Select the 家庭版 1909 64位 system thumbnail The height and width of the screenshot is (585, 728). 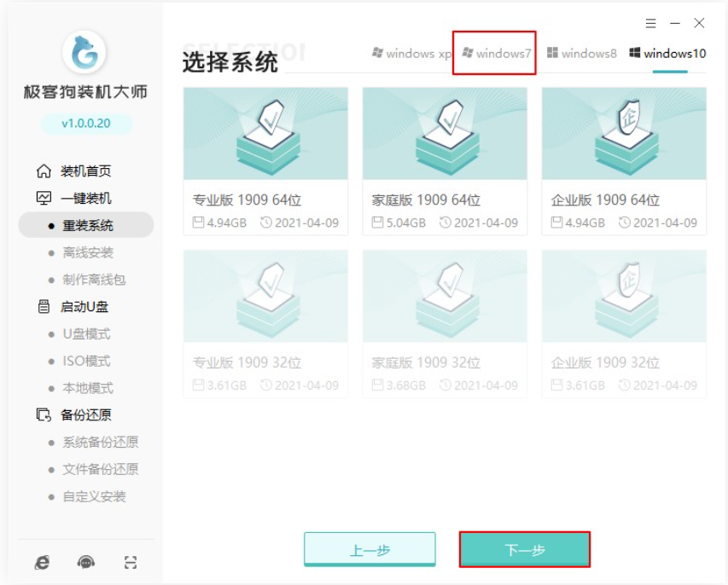pyautogui.click(x=445, y=134)
